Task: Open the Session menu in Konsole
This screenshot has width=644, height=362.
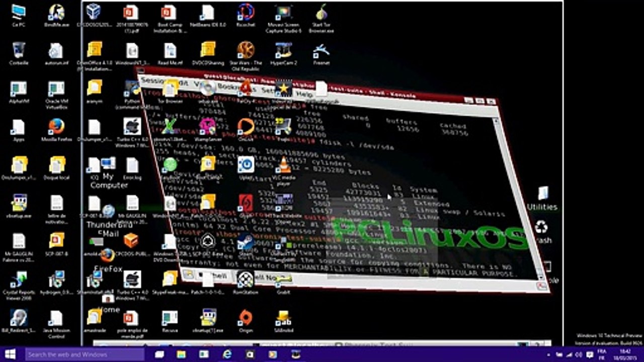Action: pyautogui.click(x=152, y=80)
